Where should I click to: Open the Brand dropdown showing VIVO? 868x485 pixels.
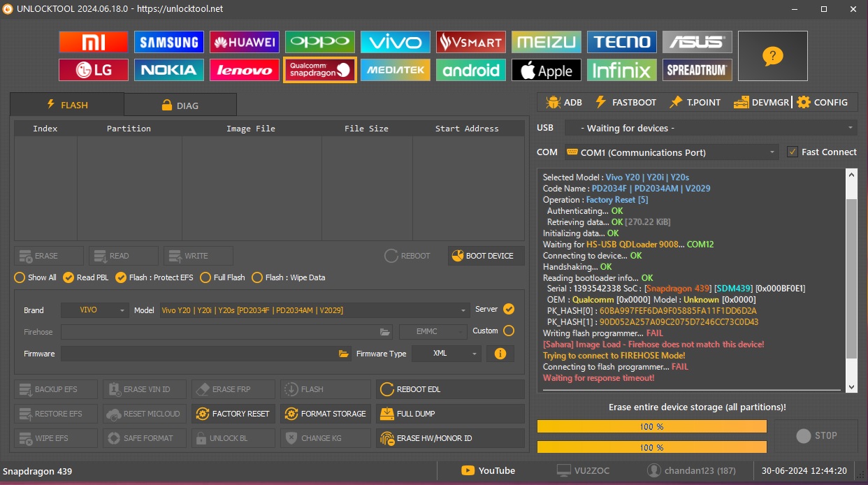(x=95, y=310)
